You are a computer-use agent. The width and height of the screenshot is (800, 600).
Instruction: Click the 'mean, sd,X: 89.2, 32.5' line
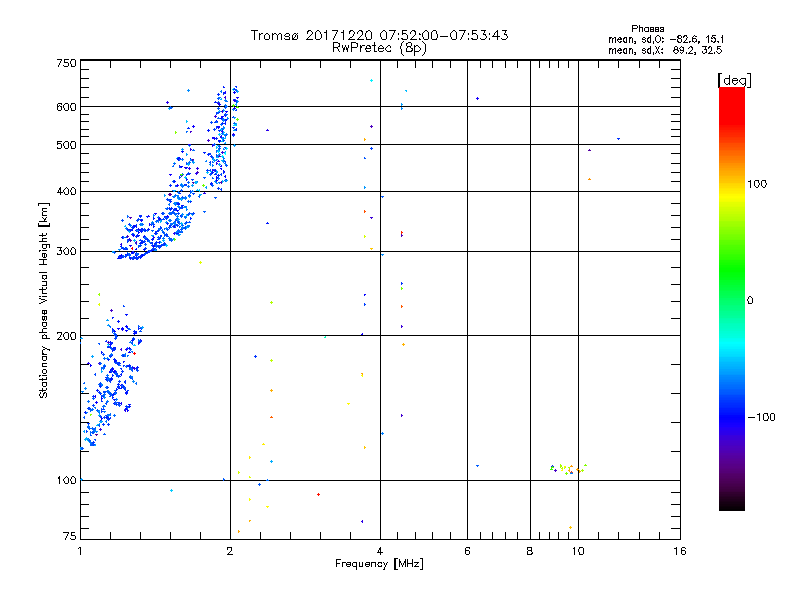point(665,51)
